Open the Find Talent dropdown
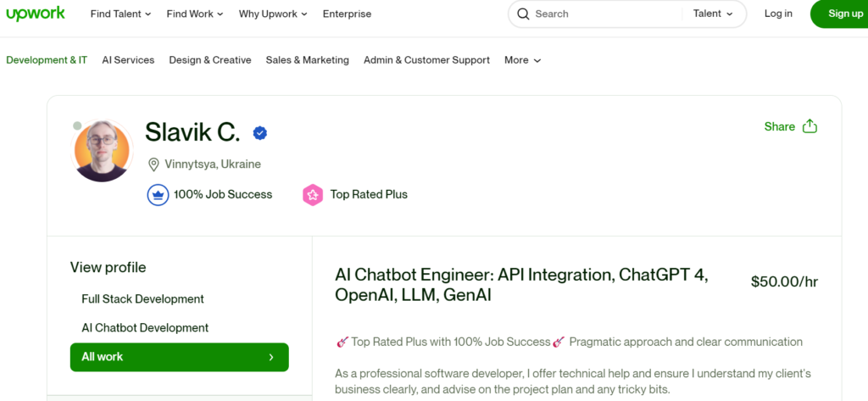The image size is (868, 401). click(x=120, y=14)
